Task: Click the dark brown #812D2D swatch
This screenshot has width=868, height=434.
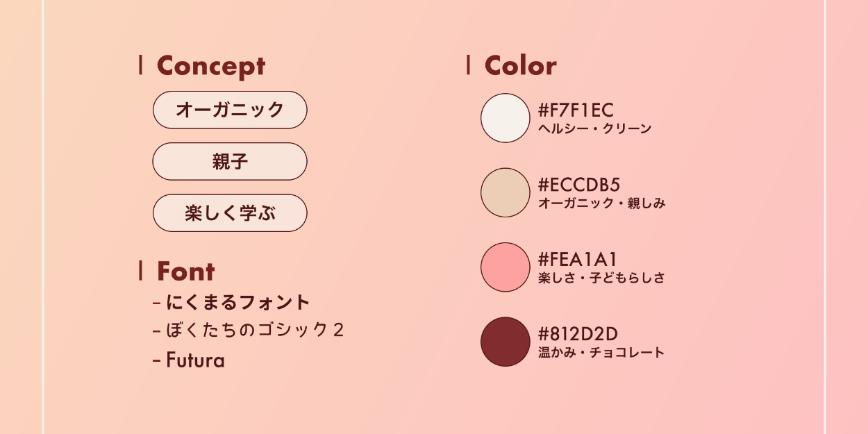Action: (x=505, y=342)
